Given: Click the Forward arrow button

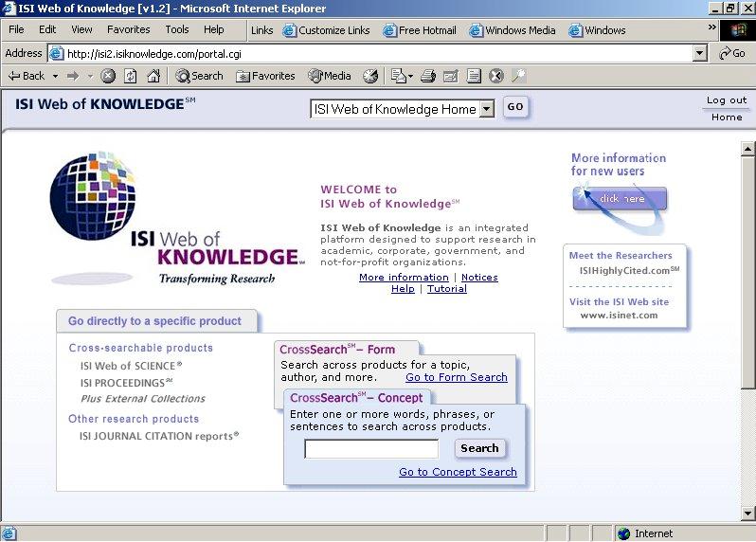Looking at the screenshot, I should (x=73, y=76).
